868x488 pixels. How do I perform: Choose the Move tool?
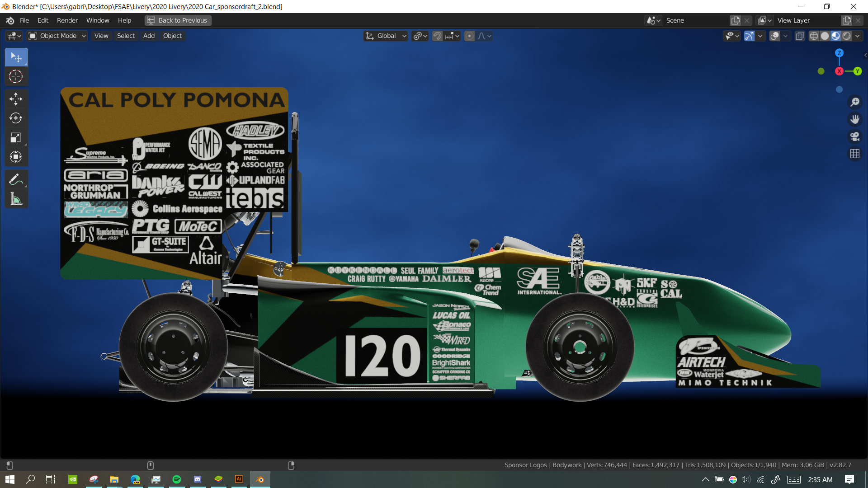point(16,99)
